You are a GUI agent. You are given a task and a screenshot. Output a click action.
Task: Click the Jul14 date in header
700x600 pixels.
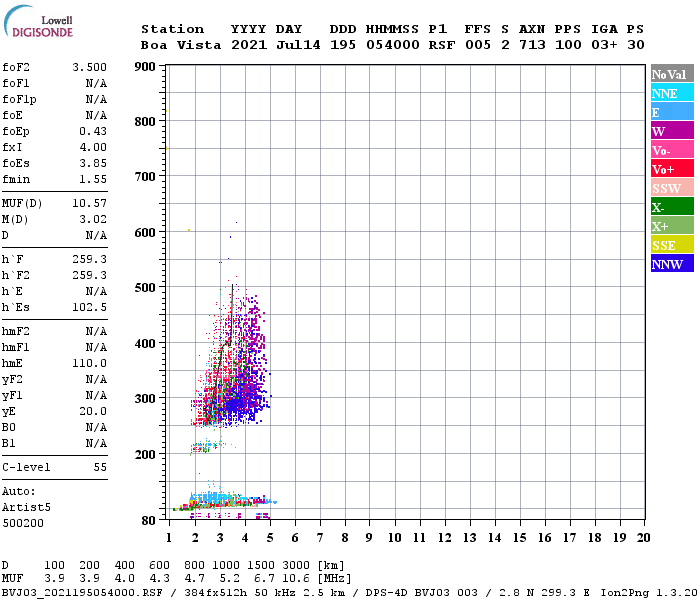pyautogui.click(x=298, y=45)
